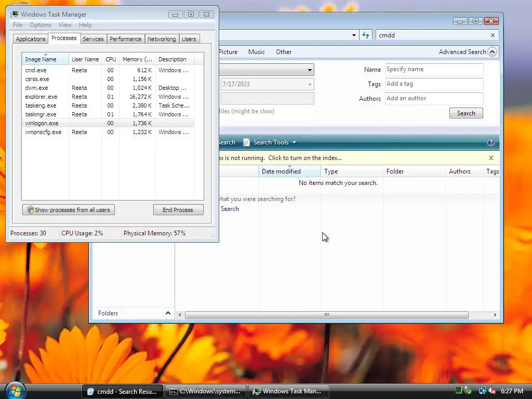Viewport: 532px width, 399px height.
Task: Select the wmpnscfg.exe process row
Action: 108,132
